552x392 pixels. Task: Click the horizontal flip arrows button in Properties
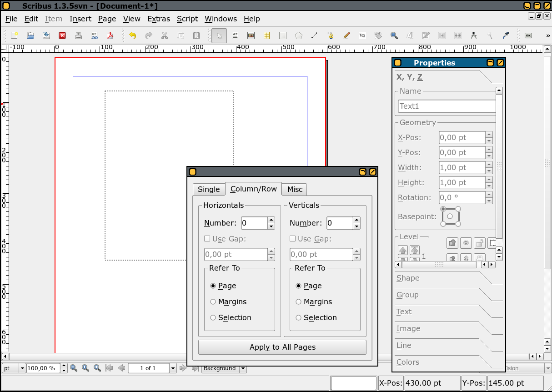(x=466, y=243)
